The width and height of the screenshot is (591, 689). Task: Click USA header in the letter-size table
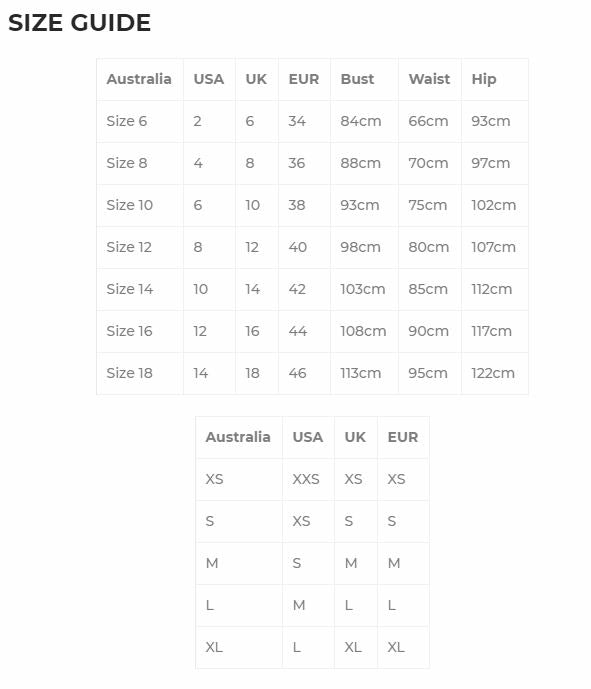308,437
